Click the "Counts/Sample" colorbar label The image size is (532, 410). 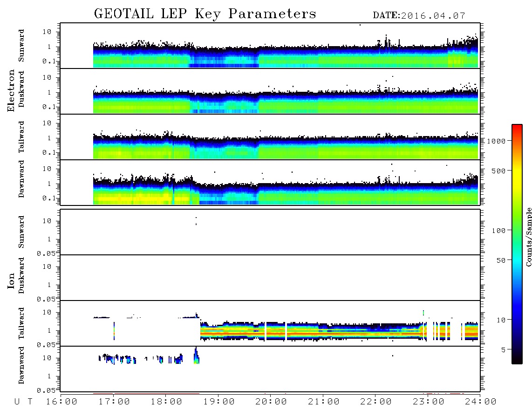click(x=528, y=237)
